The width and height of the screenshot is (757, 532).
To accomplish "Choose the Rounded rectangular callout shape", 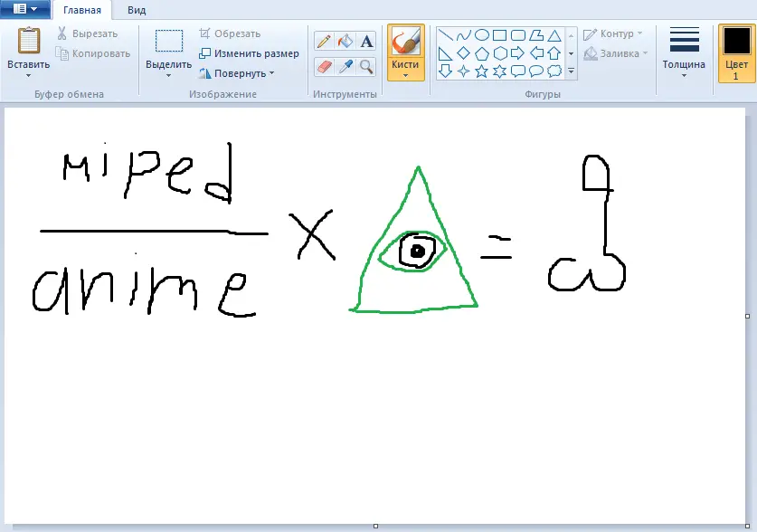I will coord(518,71).
